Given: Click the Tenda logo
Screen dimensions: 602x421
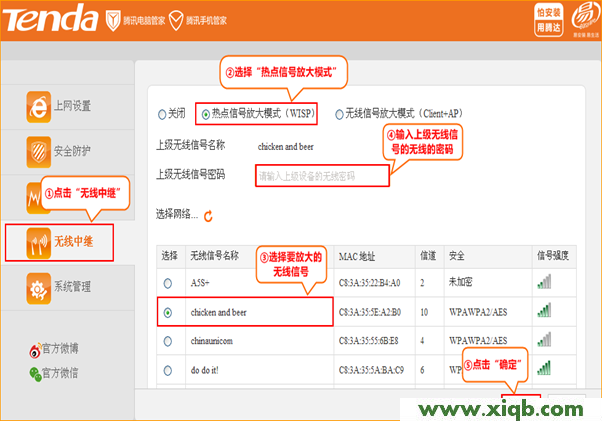Looking at the screenshot, I should click(50, 19).
